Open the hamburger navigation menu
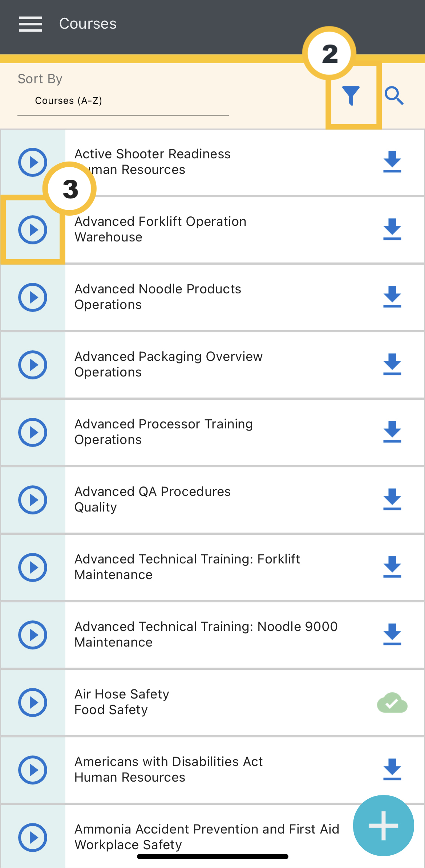The image size is (425, 868). [31, 24]
